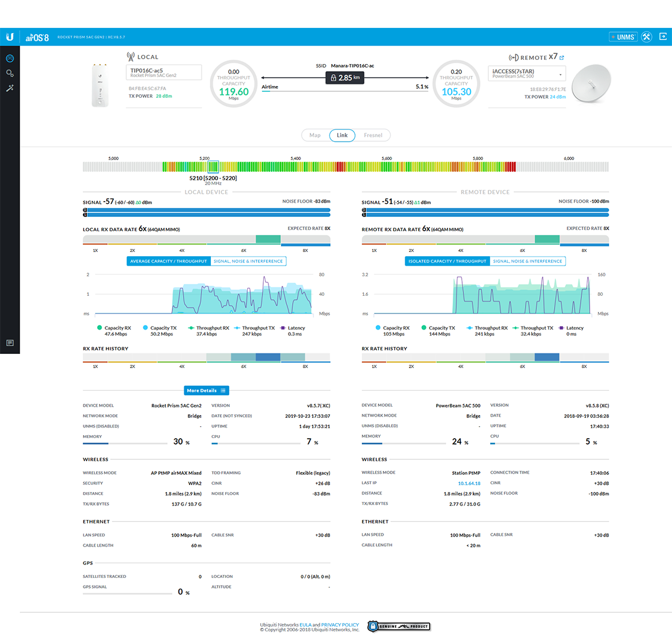
Task: Click the local throughput capacity 119.60 gauge
Action: 233,84
